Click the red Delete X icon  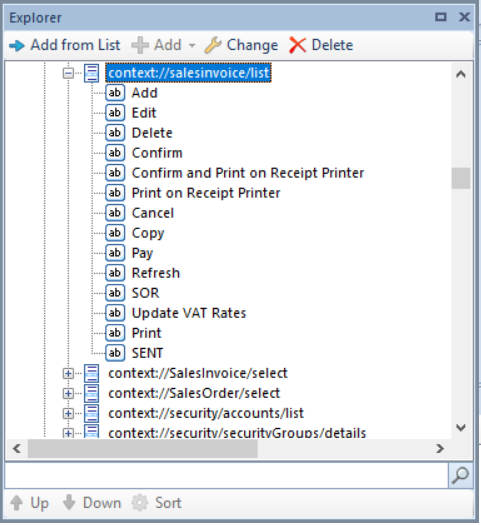(297, 45)
